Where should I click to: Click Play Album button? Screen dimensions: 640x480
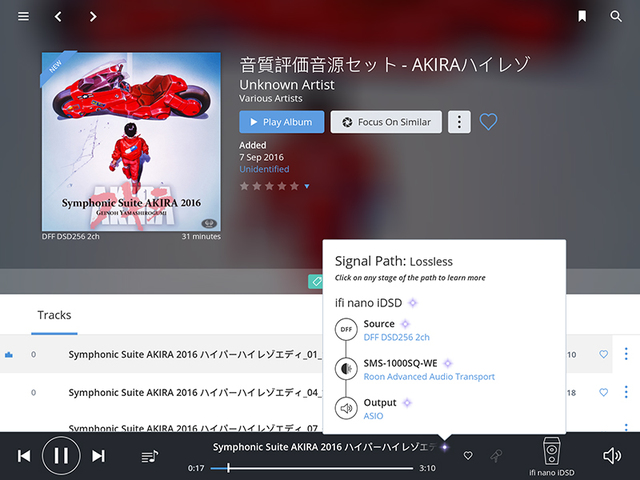click(x=282, y=122)
